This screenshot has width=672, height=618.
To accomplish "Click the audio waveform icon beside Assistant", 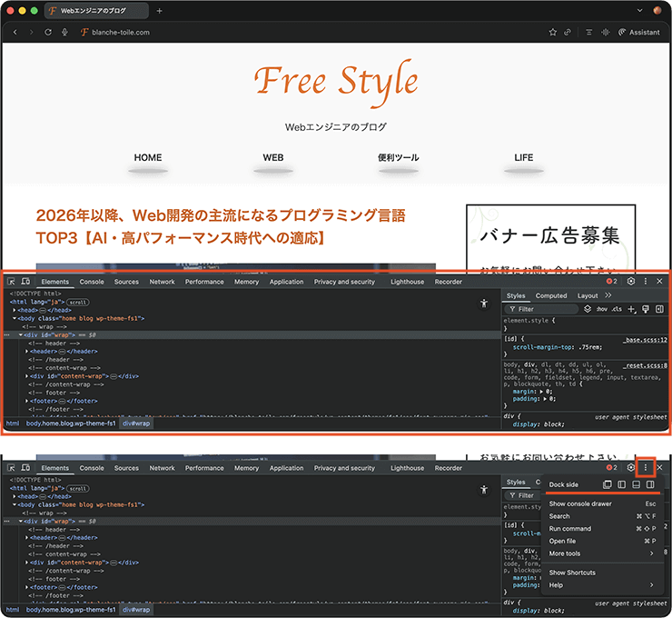I will click(605, 32).
